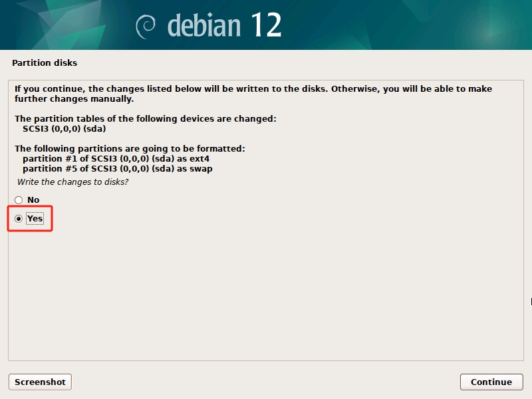Click the partition #1 ext4 line

116,159
